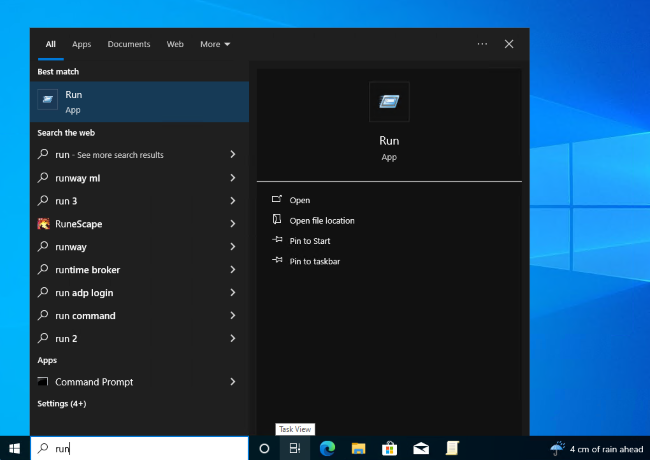Launch Microsoft Edge from the taskbar
The width and height of the screenshot is (650, 460).
click(327, 449)
